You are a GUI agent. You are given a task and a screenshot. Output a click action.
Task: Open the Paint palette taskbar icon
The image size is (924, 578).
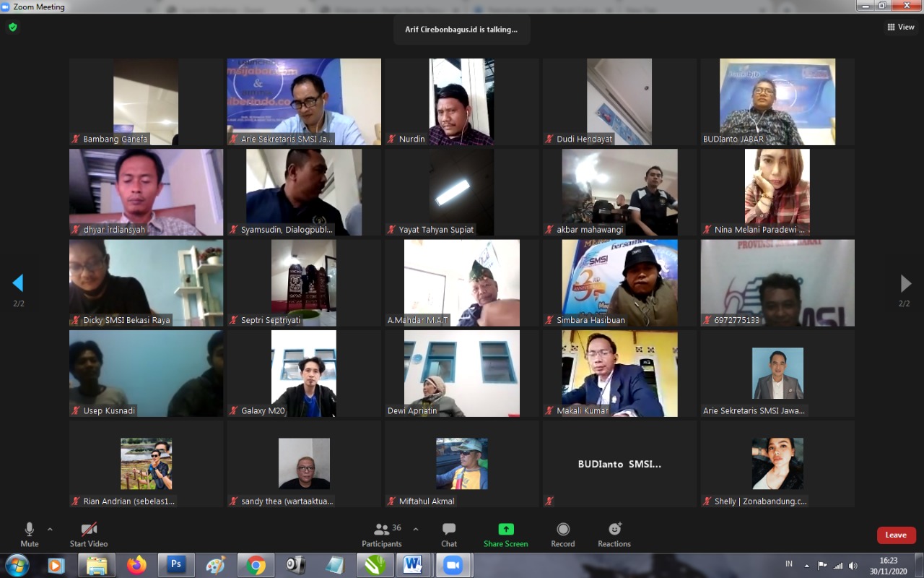point(216,565)
